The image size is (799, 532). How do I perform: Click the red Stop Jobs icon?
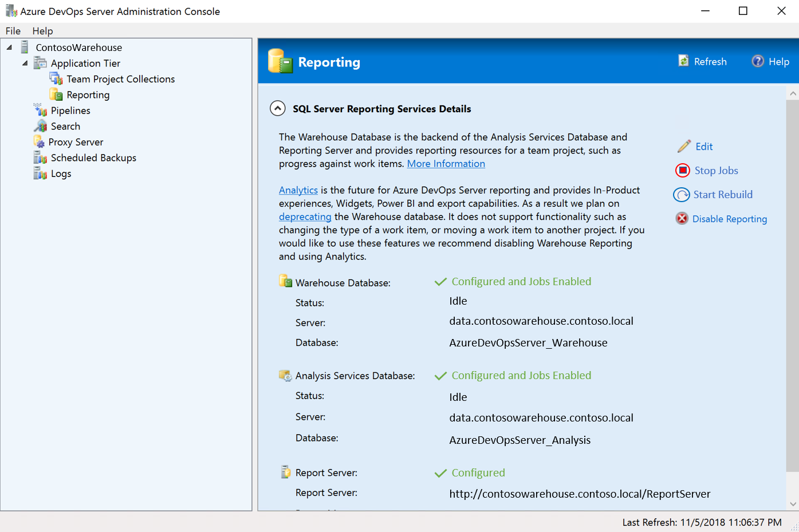coord(683,170)
